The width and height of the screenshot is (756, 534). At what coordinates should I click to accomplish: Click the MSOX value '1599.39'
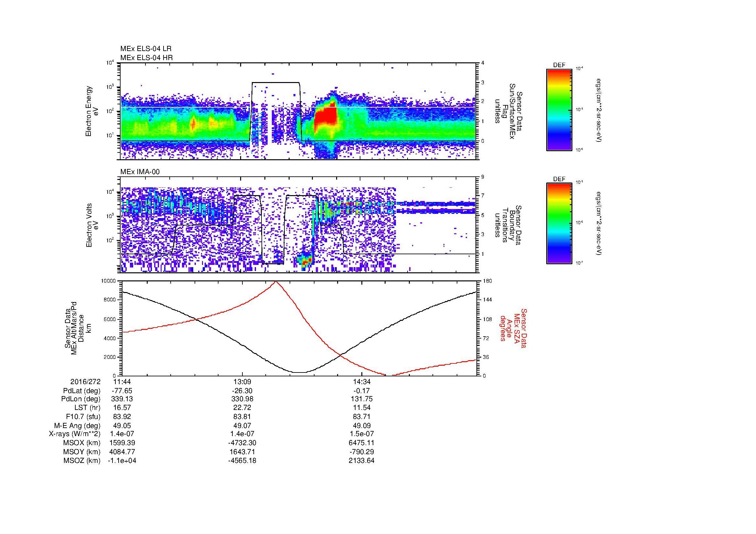122,443
